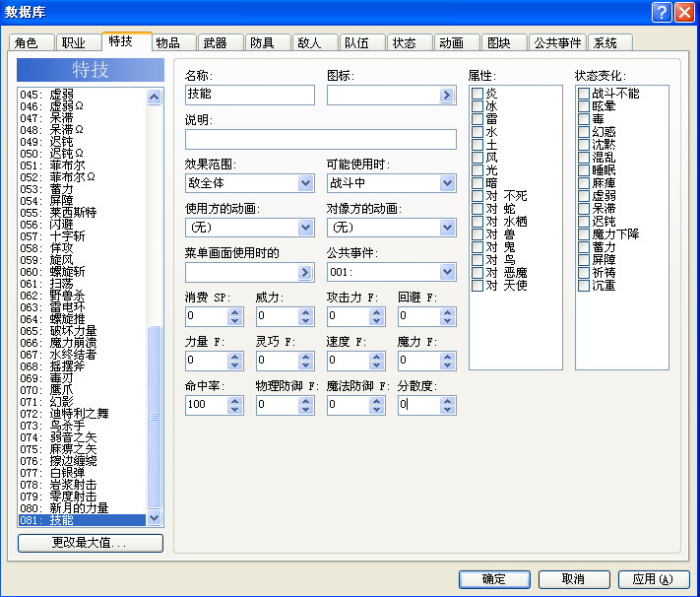The width and height of the screenshot is (700, 597).
Task: Increase 力量 F value up arrow
Action: pos(235,357)
